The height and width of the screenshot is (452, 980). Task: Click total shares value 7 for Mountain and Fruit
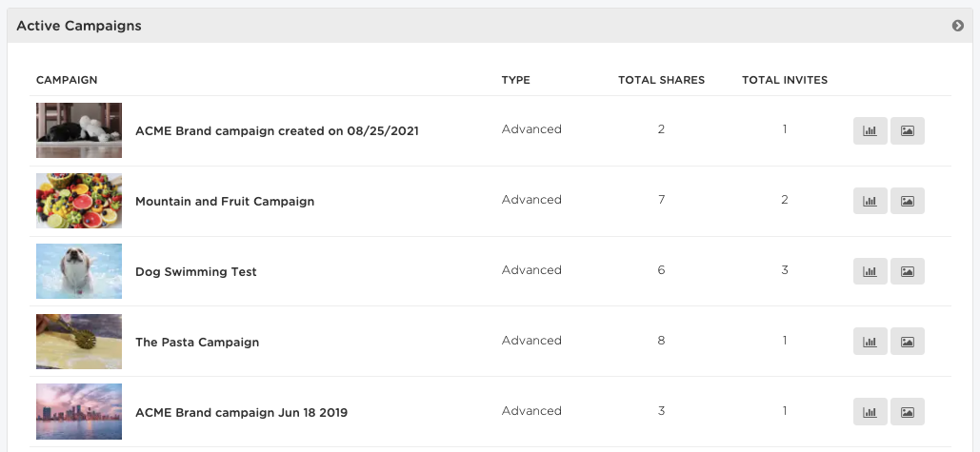pyautogui.click(x=661, y=200)
